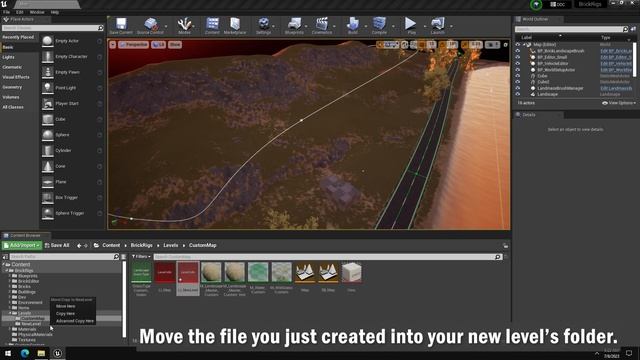
Task: Toggle visibility of the Landscape actor
Action: (518, 94)
